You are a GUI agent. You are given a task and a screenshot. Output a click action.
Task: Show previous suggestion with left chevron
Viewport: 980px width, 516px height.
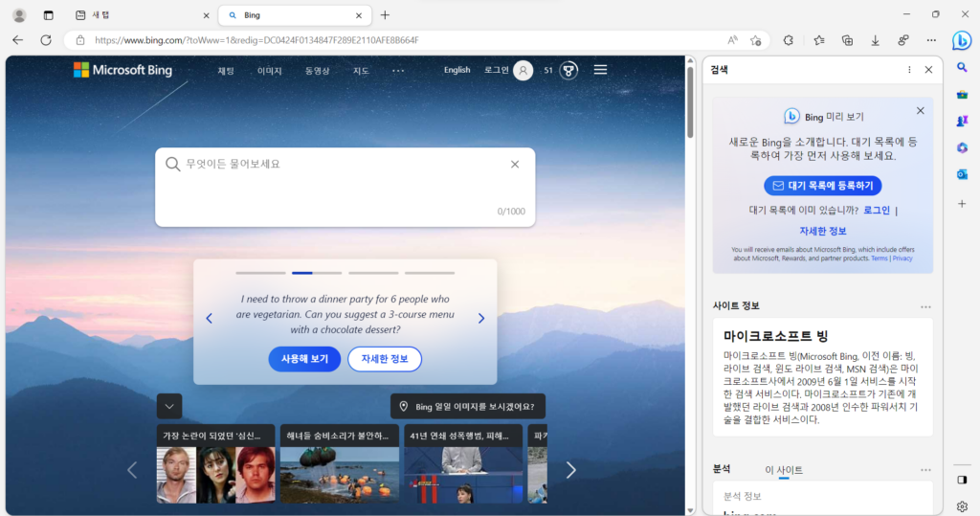click(210, 319)
